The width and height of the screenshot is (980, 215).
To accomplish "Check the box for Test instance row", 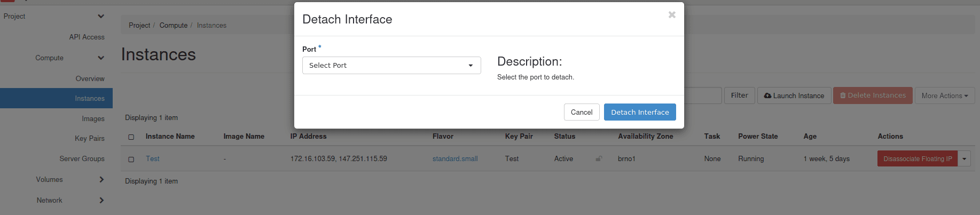I will point(131,160).
